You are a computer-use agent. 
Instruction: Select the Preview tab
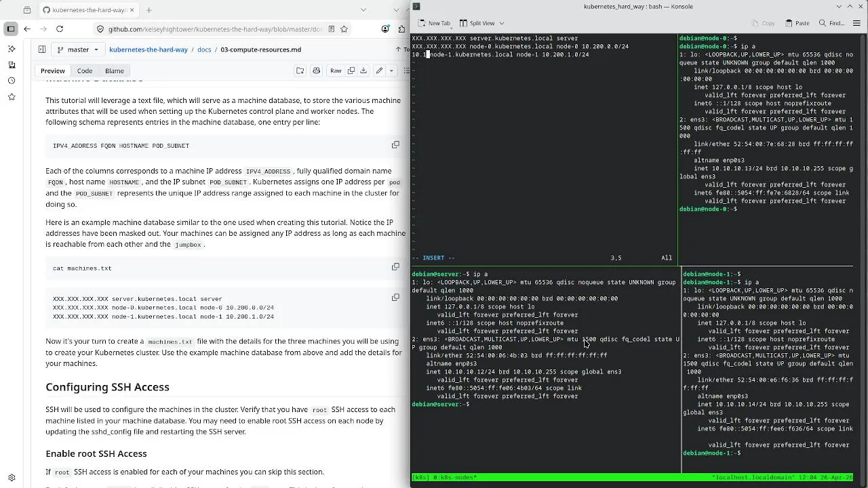pos(53,70)
